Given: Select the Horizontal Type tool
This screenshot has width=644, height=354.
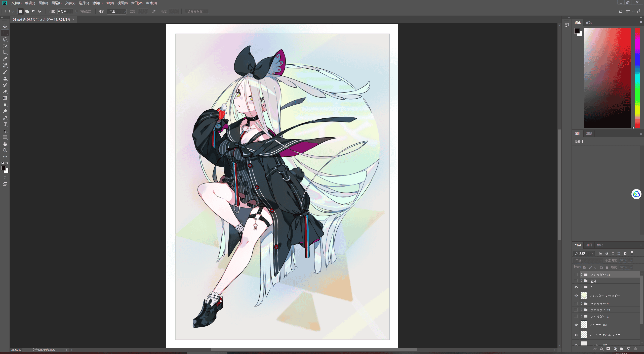Looking at the screenshot, I should tap(5, 124).
